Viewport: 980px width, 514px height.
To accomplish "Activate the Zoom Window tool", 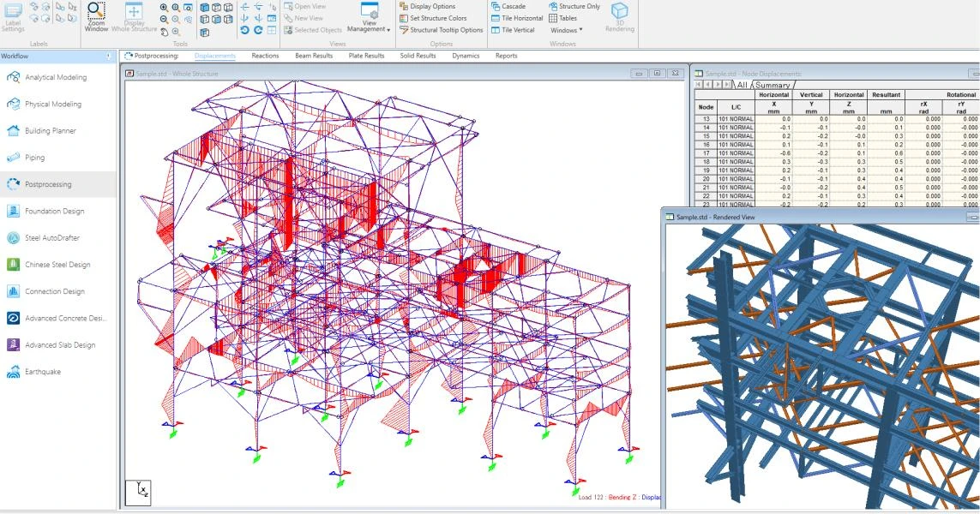I will (x=96, y=16).
